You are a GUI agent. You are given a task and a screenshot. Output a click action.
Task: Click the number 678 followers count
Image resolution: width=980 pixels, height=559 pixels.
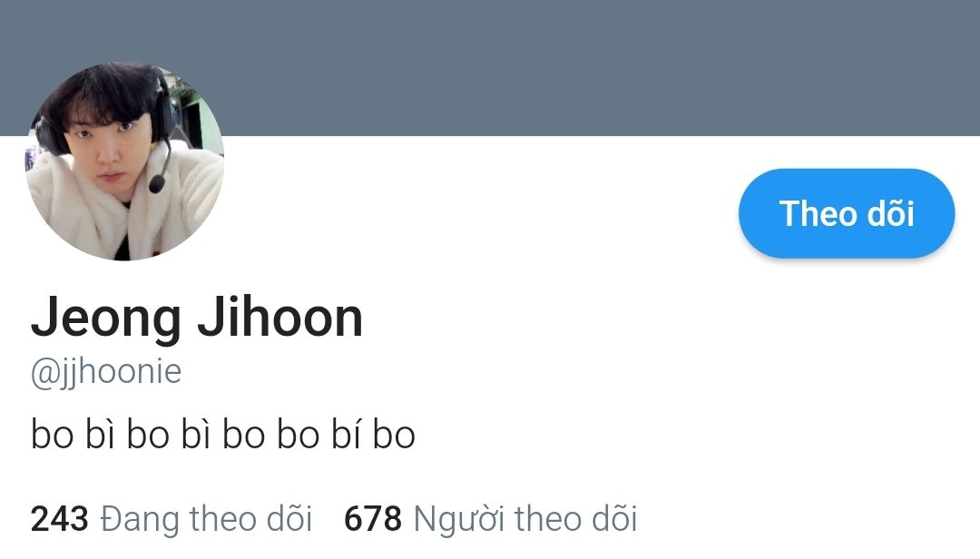(373, 519)
